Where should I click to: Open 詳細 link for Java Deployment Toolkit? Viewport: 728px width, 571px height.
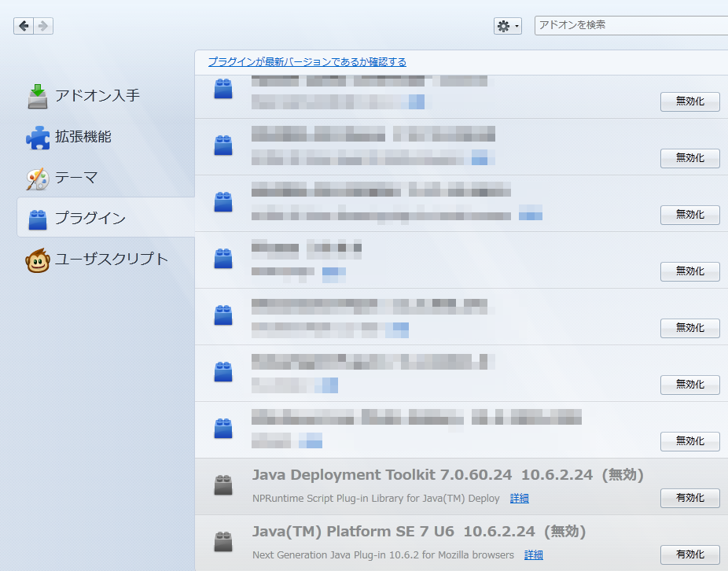[x=519, y=499]
